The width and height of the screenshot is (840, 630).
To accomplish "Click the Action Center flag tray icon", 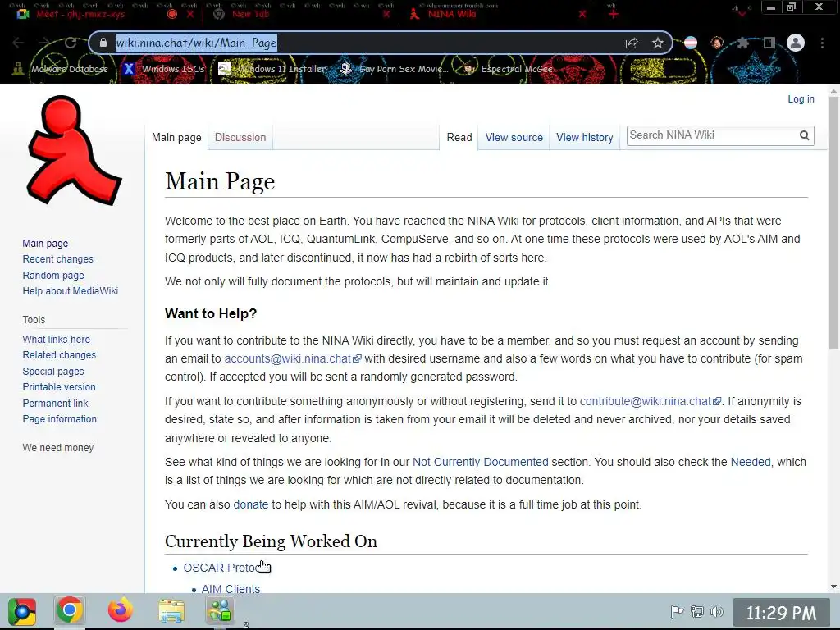I will tap(677, 611).
